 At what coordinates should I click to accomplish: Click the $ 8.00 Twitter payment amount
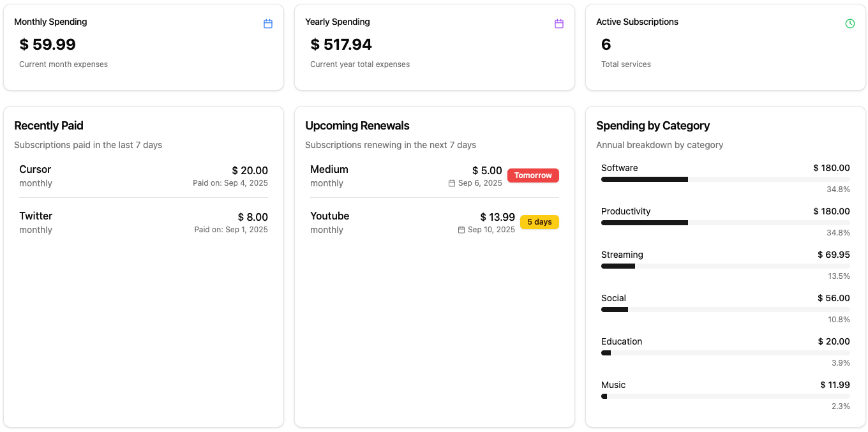[x=253, y=217]
